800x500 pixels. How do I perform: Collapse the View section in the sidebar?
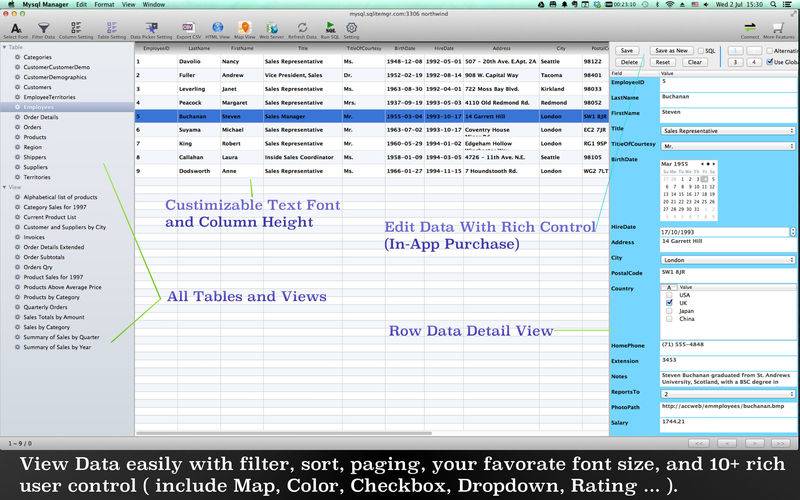(x=5, y=187)
